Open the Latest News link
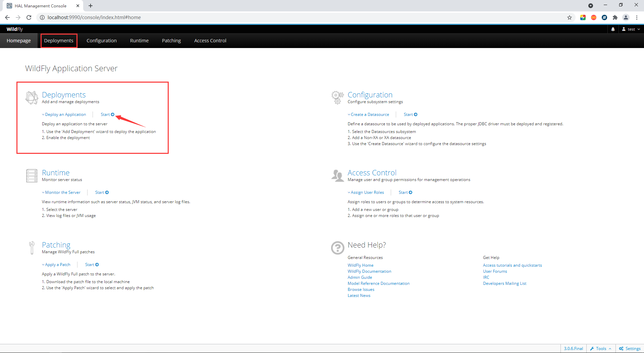644x353 pixels. tap(359, 296)
